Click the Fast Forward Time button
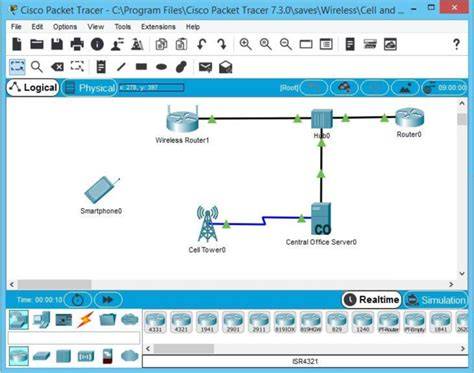Image resolution: width=474 pixels, height=373 pixels. (x=108, y=300)
